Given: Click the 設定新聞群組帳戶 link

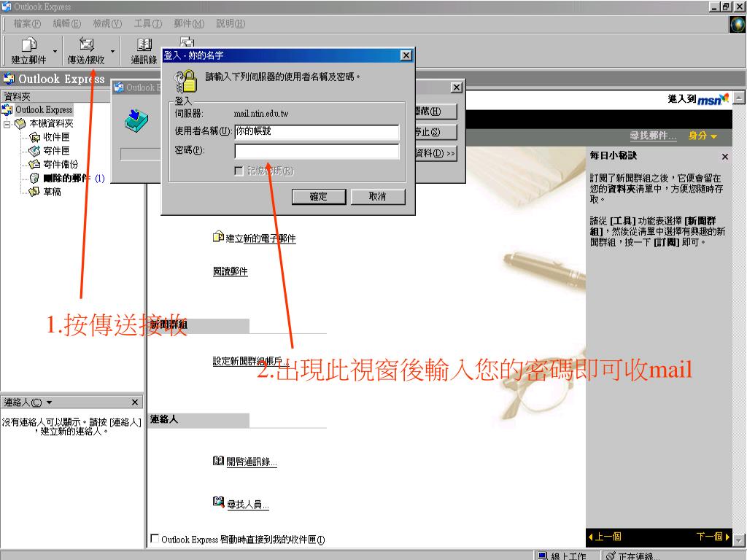Looking at the screenshot, I should tap(251, 362).
